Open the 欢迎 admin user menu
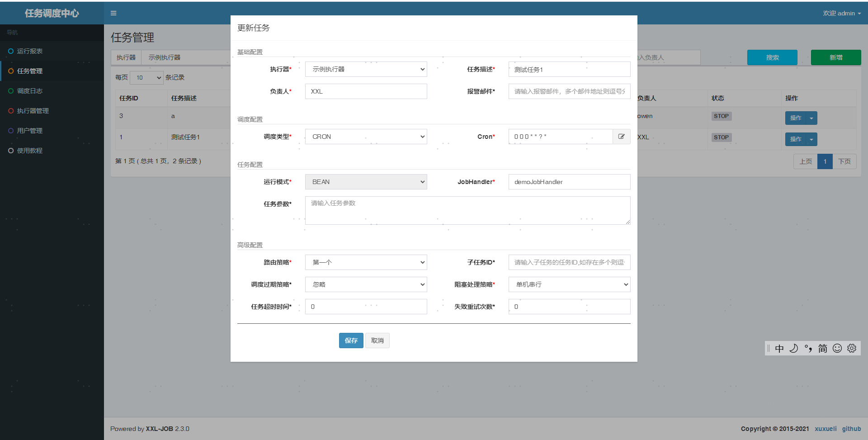 [x=842, y=13]
